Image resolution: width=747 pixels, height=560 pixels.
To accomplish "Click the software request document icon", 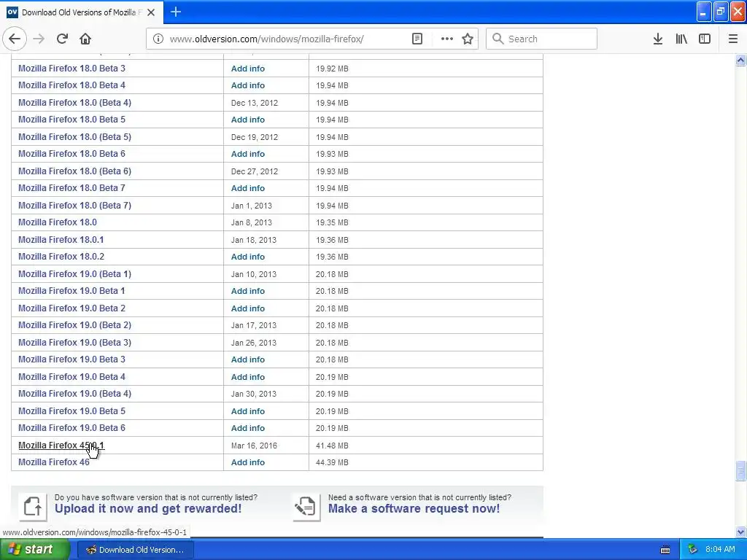I will click(x=306, y=507).
